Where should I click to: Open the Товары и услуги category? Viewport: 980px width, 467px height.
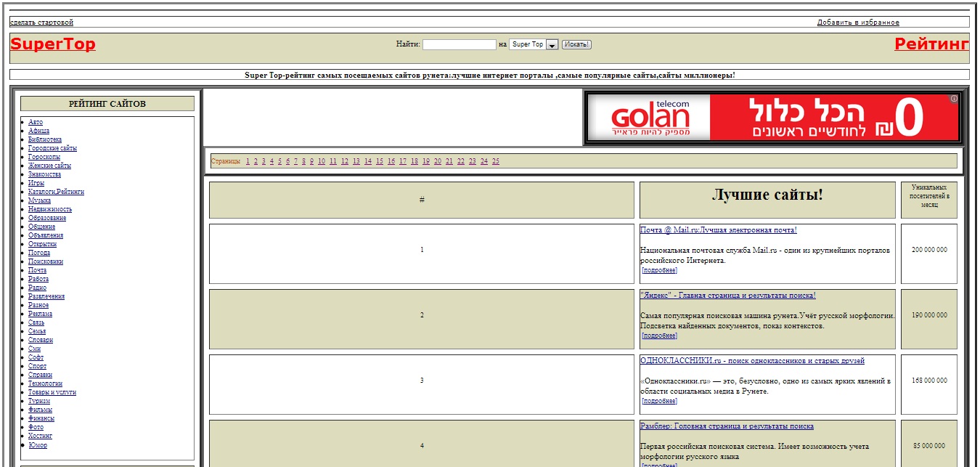pyautogui.click(x=52, y=392)
